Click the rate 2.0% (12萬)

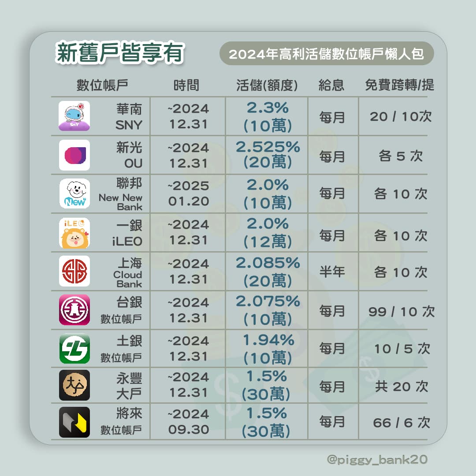pyautogui.click(x=268, y=233)
